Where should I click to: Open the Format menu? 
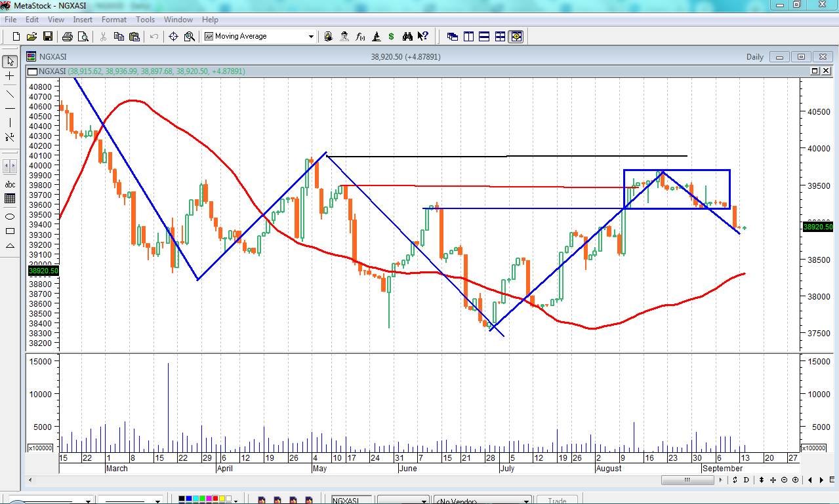coord(114,20)
